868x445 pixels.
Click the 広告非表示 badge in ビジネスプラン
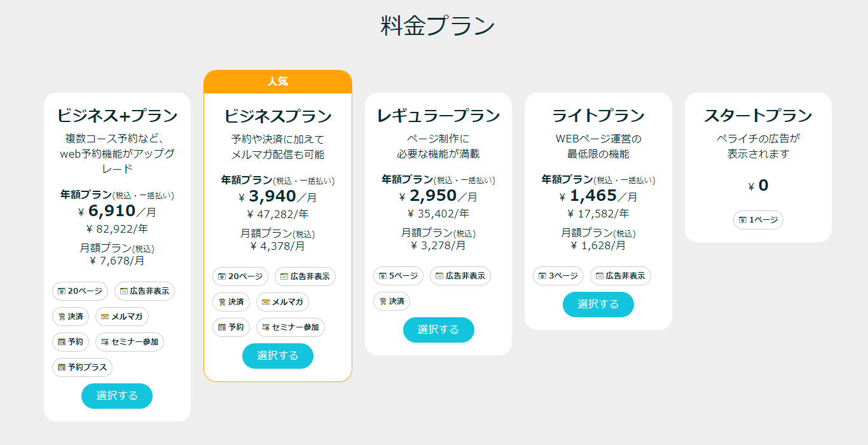click(305, 277)
